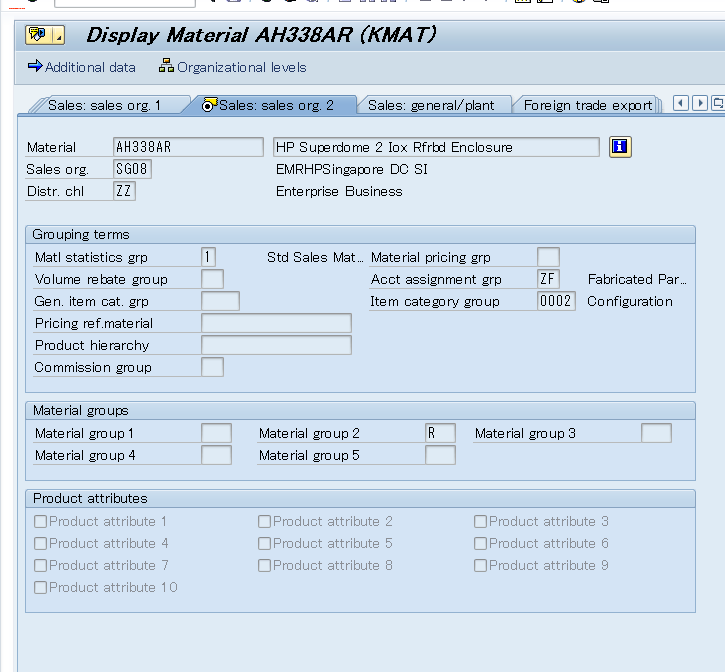Open Sales: general/plant tab
The width and height of the screenshot is (725, 672).
pos(431,105)
